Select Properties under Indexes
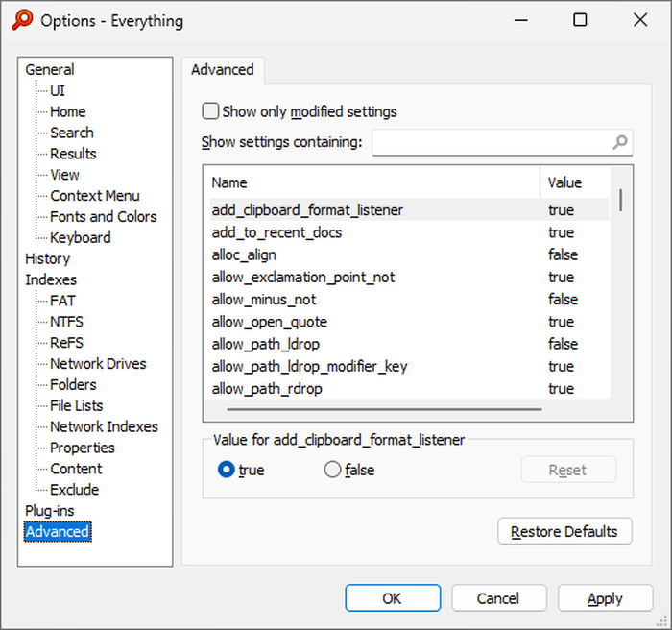The height and width of the screenshot is (630, 672). tap(83, 448)
